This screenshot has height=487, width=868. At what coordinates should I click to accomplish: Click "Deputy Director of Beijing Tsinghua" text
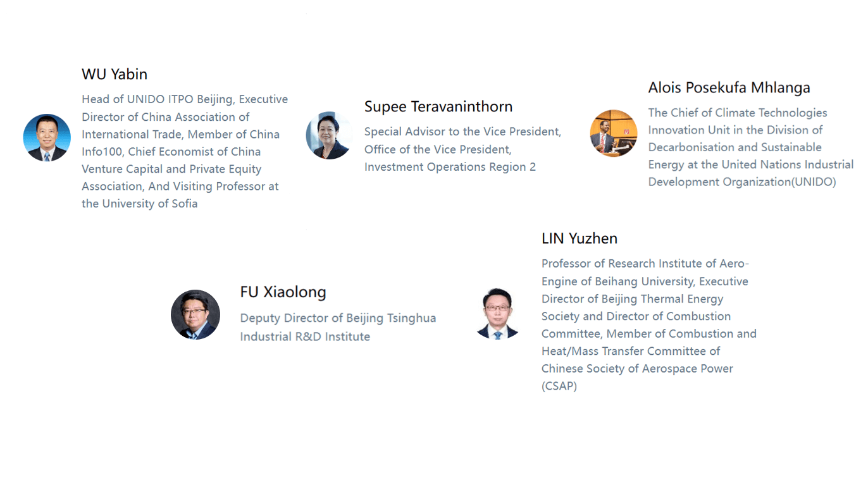(x=338, y=318)
